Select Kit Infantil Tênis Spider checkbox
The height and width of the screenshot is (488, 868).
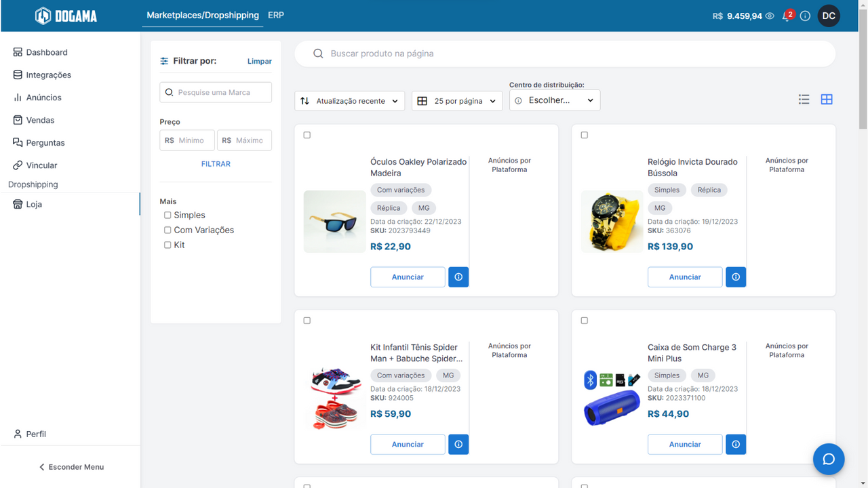click(x=307, y=321)
